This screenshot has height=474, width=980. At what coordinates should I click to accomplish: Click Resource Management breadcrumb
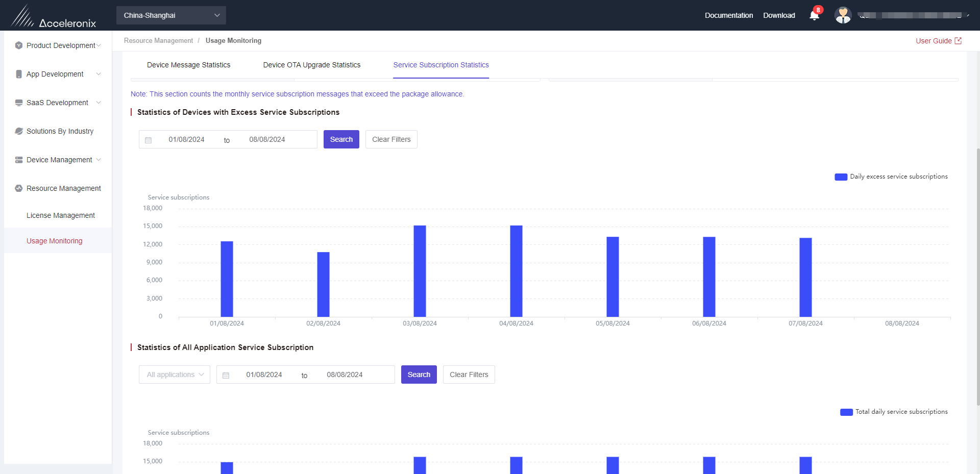click(158, 40)
